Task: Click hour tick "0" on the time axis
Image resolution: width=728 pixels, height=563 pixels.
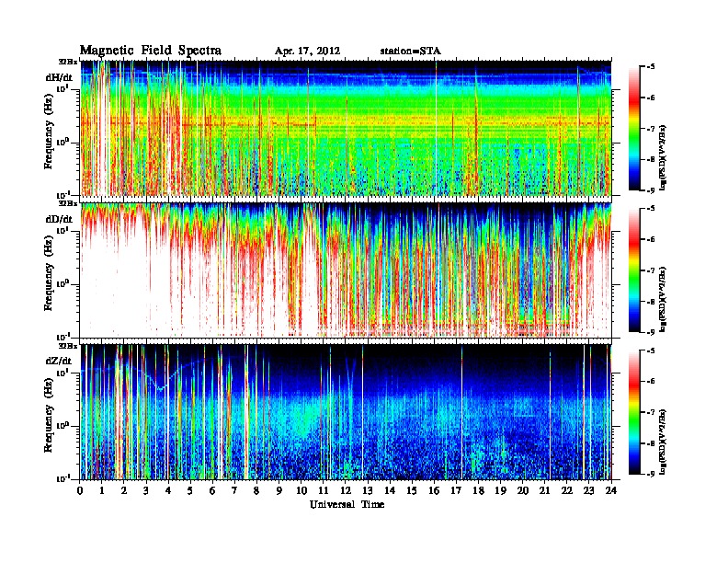Action: pos(81,491)
